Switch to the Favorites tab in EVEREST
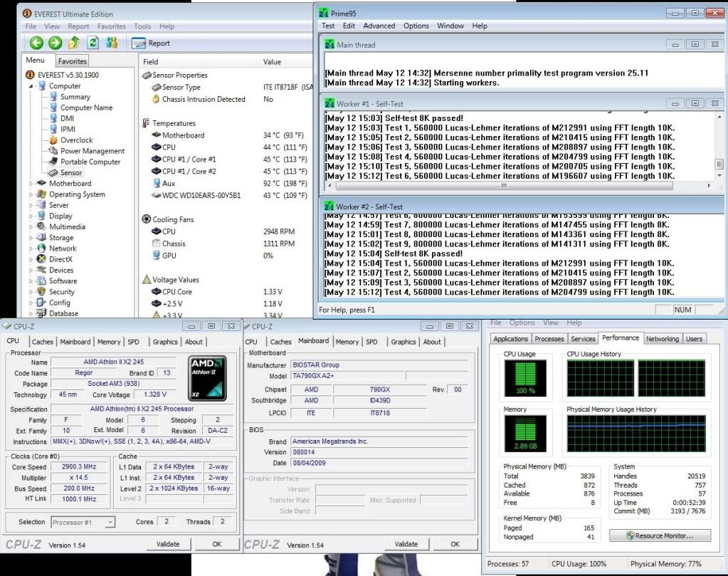The width and height of the screenshot is (728, 576). (x=73, y=61)
